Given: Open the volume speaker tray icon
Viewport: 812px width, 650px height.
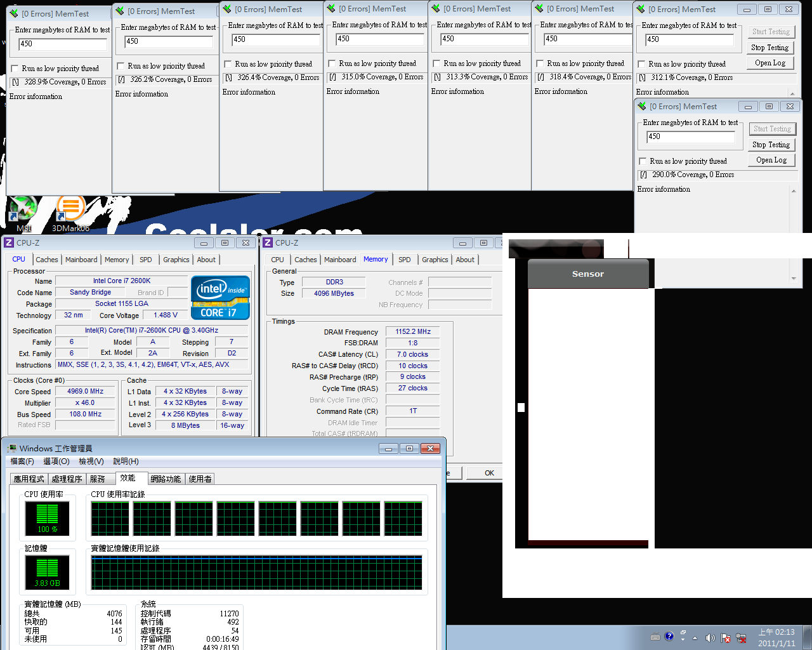Looking at the screenshot, I should pos(710,638).
